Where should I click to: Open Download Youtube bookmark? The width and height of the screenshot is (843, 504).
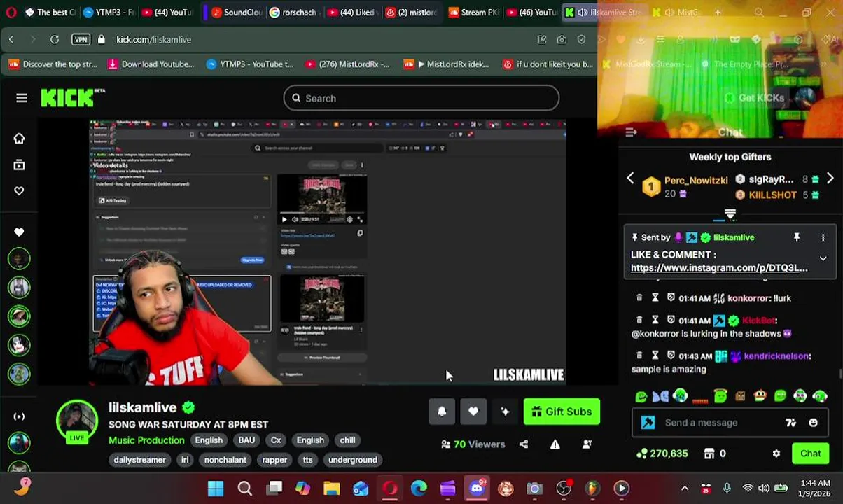tap(151, 64)
